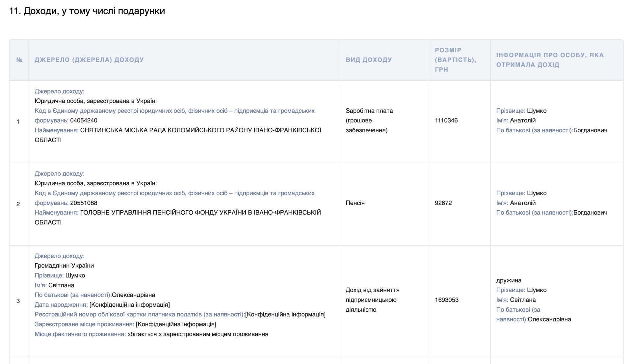Click the amount 92672

443,203
